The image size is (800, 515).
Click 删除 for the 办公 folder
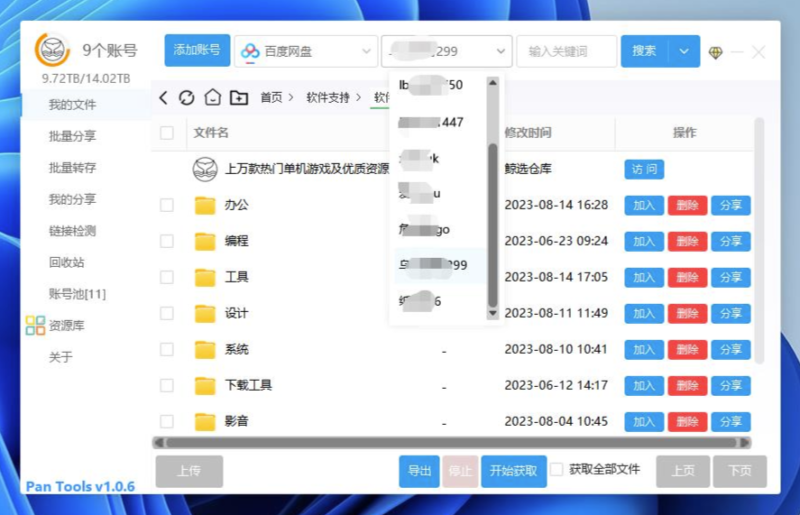(687, 206)
